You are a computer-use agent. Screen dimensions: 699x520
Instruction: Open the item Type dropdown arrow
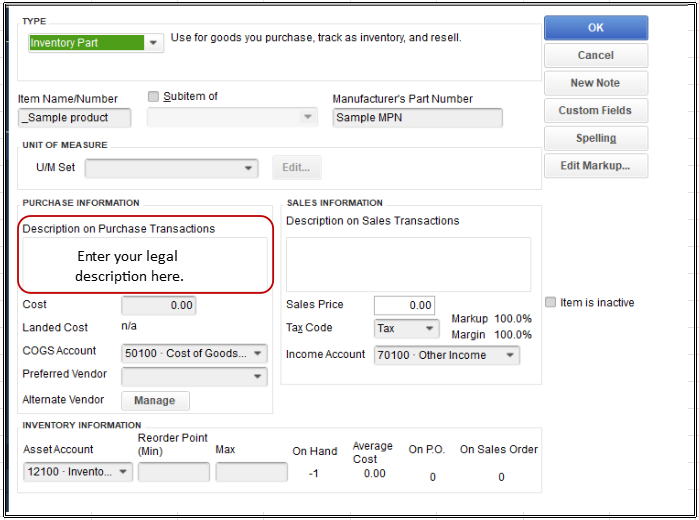[153, 43]
